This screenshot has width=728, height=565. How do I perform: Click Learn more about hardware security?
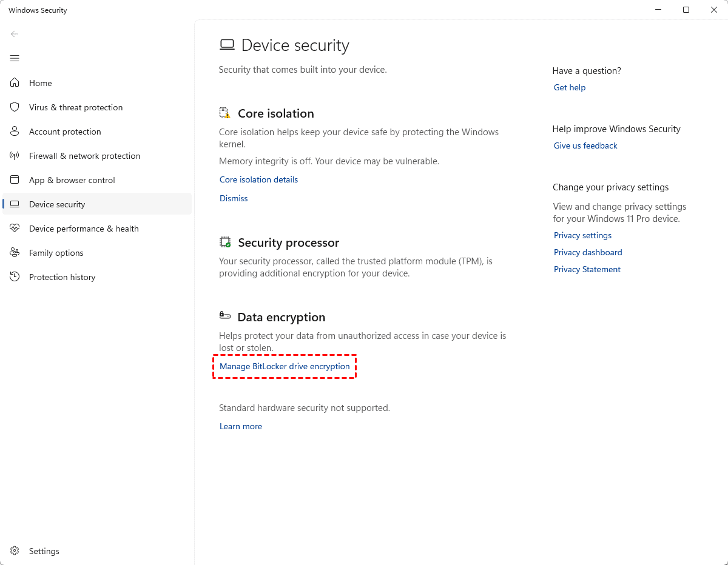point(241,426)
